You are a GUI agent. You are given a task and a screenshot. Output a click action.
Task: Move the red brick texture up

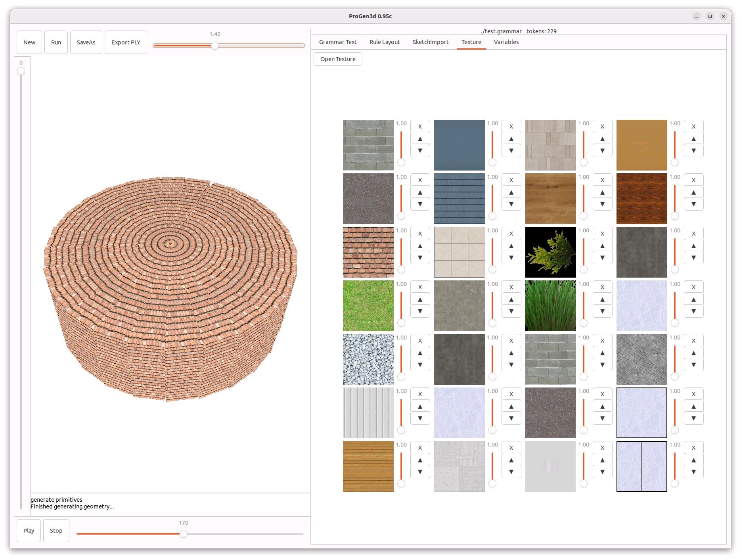pos(420,246)
